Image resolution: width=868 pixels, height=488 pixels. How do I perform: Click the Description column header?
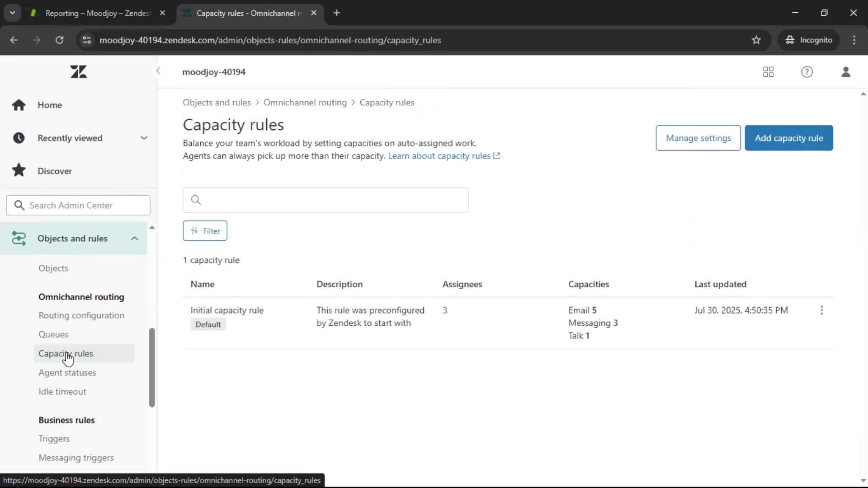pyautogui.click(x=340, y=284)
